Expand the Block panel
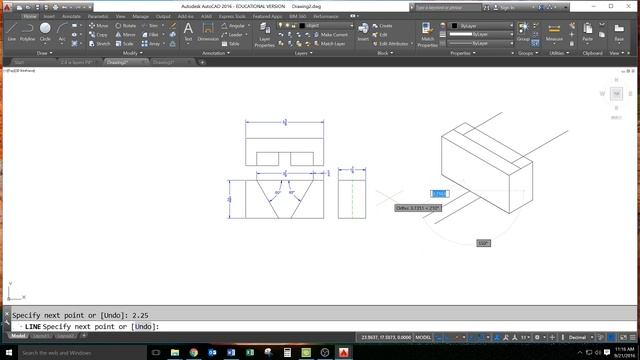640x360 pixels. [385, 53]
